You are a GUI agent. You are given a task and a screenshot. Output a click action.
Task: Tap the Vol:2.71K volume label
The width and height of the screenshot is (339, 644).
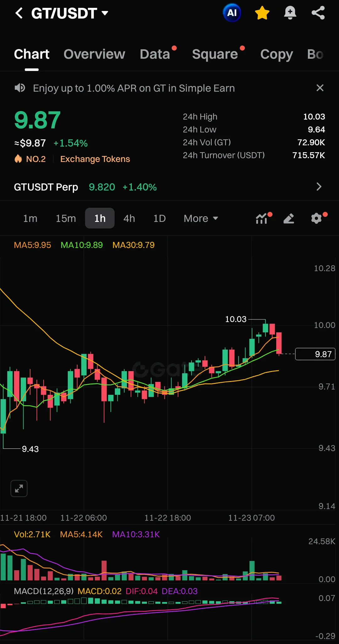point(32,534)
